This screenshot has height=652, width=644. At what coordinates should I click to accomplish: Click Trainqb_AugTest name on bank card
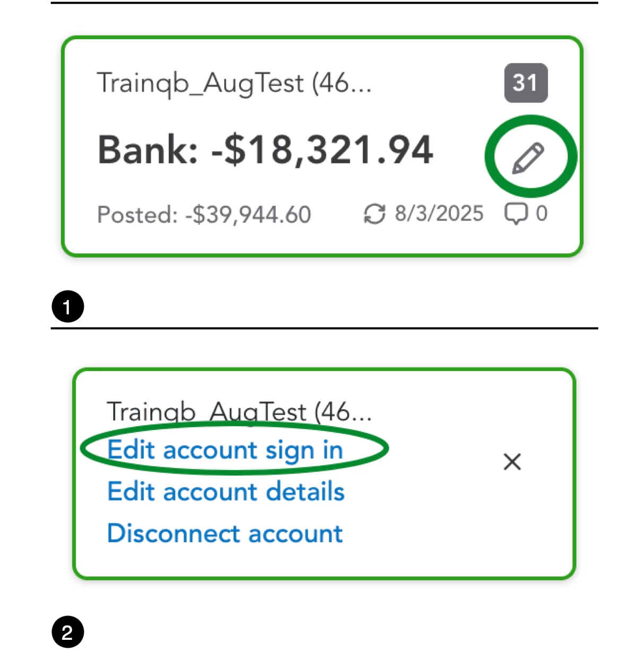234,83
